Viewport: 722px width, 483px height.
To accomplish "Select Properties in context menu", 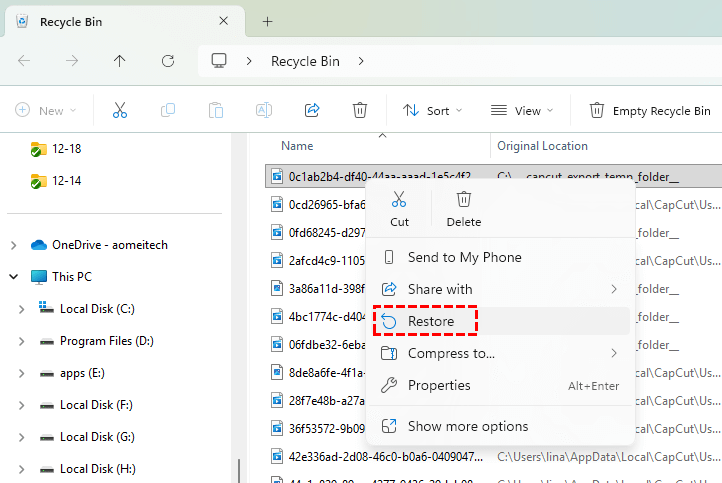I will coord(438,385).
